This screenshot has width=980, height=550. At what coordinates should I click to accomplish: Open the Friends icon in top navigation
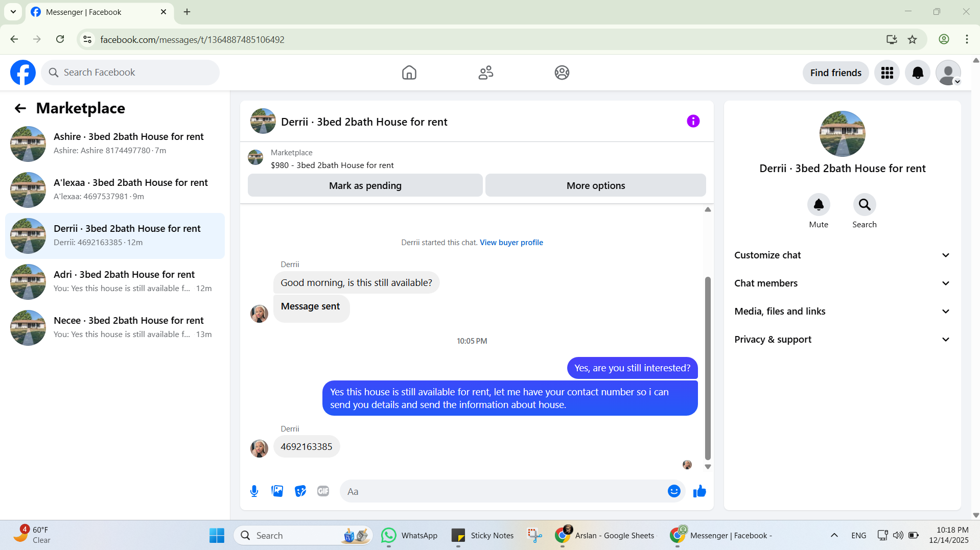[485, 73]
